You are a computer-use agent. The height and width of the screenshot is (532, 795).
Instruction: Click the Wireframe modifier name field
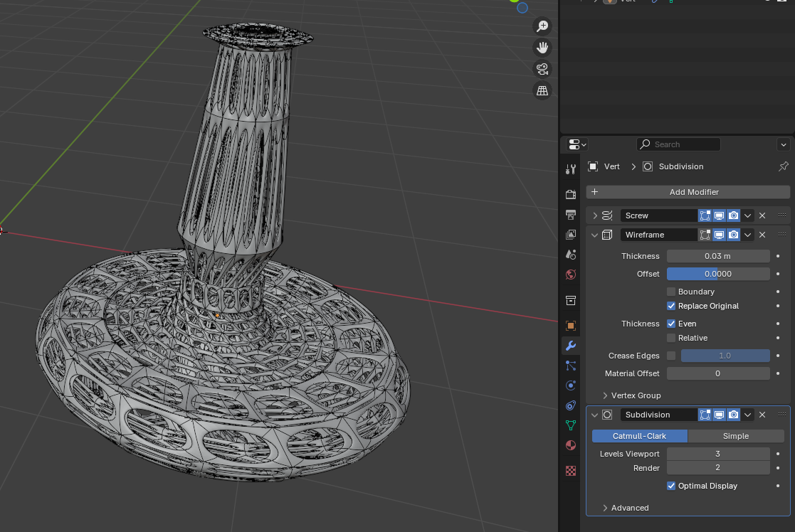658,235
